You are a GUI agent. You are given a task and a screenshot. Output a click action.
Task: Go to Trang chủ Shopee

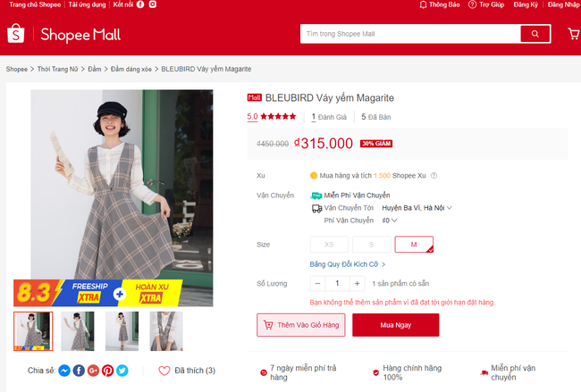click(35, 4)
